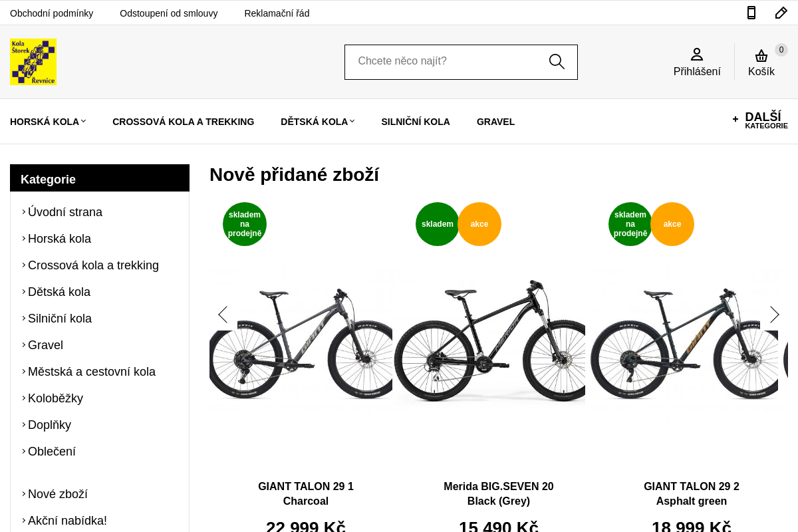Click the magnifying glass search icon
Viewport: 798px width, 532px height.
[556, 61]
